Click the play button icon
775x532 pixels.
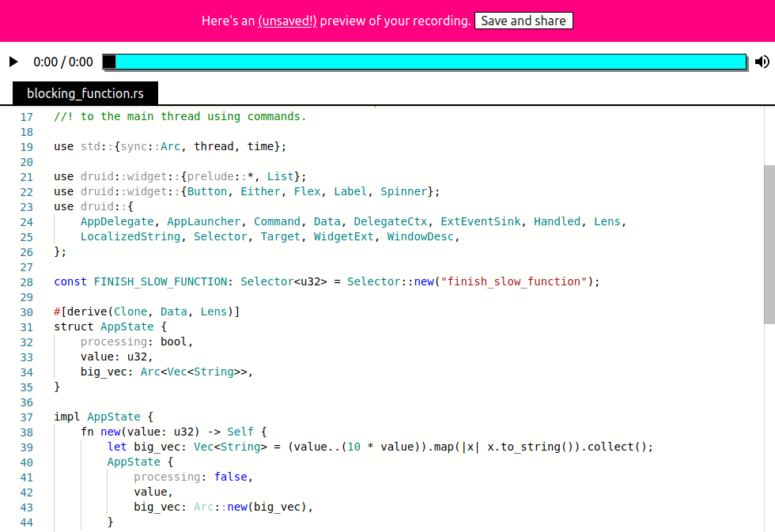click(13, 62)
